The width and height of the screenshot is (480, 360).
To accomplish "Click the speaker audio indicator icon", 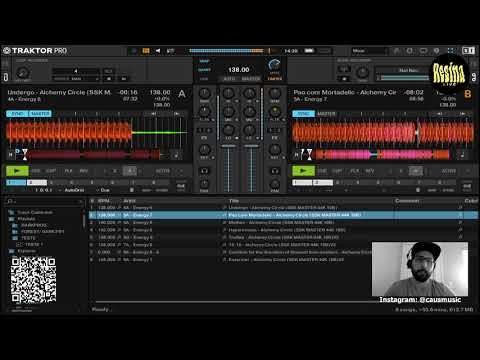I will click(x=158, y=51).
